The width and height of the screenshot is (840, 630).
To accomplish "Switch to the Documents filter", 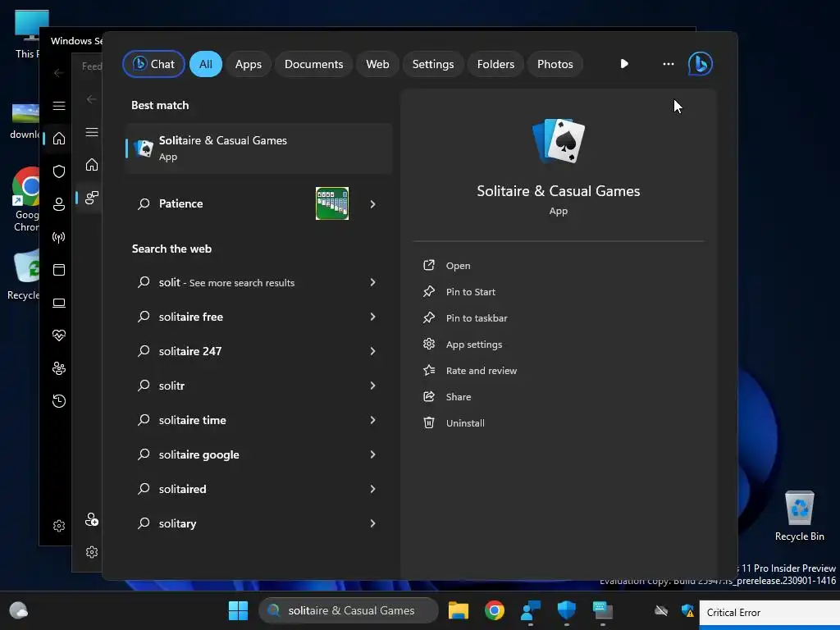I will pyautogui.click(x=313, y=64).
